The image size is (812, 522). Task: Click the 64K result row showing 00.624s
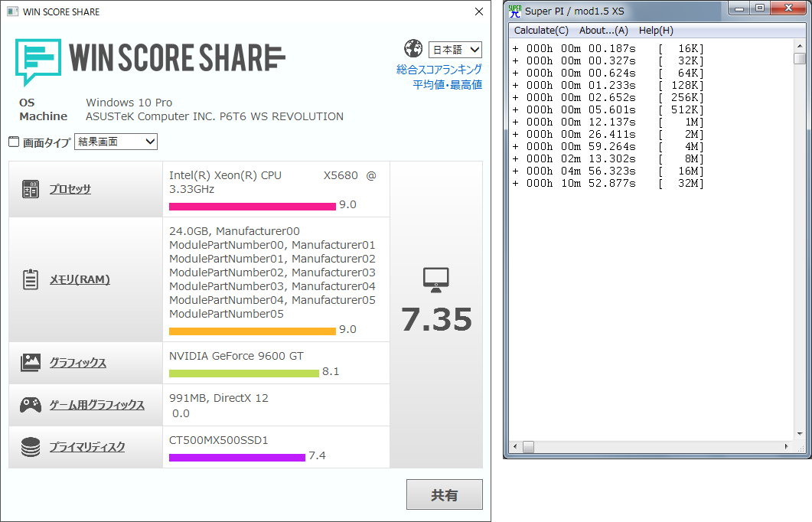tap(608, 73)
